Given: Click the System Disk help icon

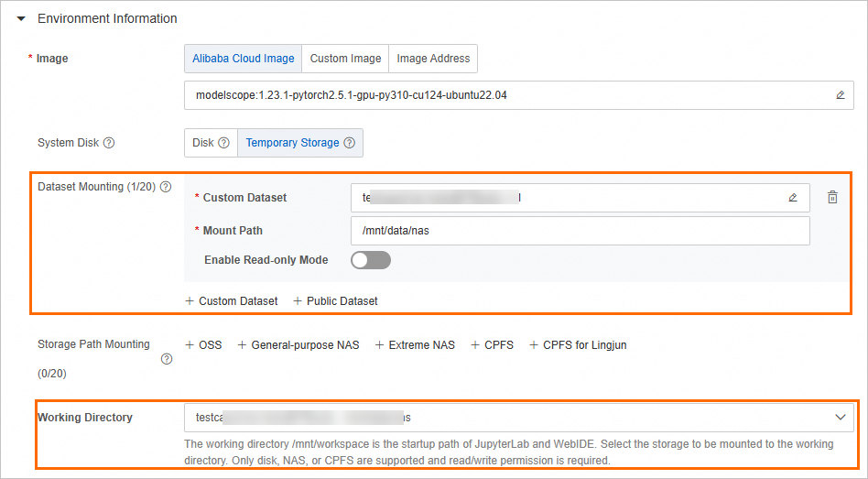Looking at the screenshot, I should coord(109,143).
